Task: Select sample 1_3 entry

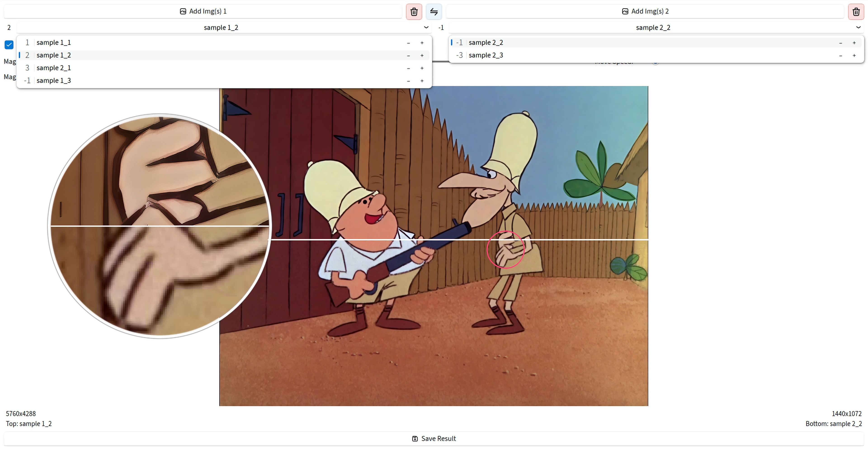Action: point(54,81)
